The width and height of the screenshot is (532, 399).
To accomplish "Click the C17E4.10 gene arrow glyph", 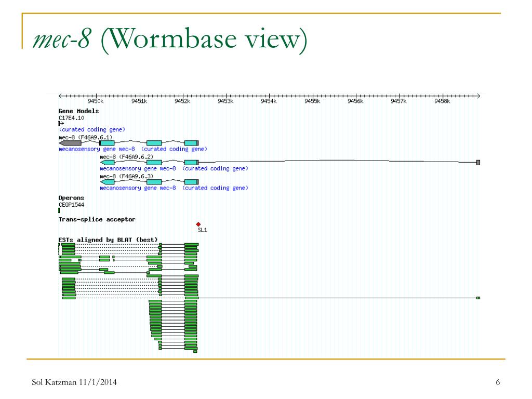I will (x=61, y=124).
